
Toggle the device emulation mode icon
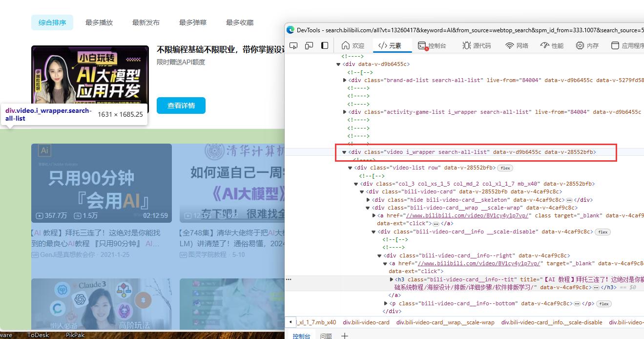pyautogui.click(x=308, y=44)
